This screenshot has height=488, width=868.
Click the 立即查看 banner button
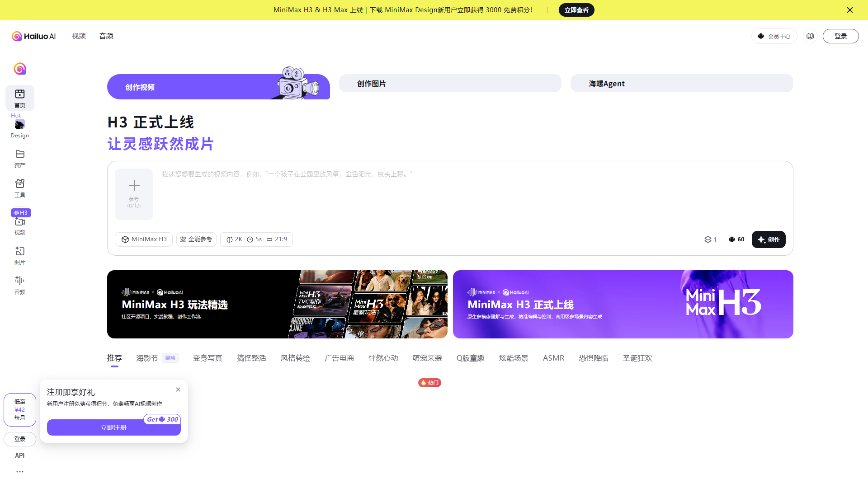576,10
